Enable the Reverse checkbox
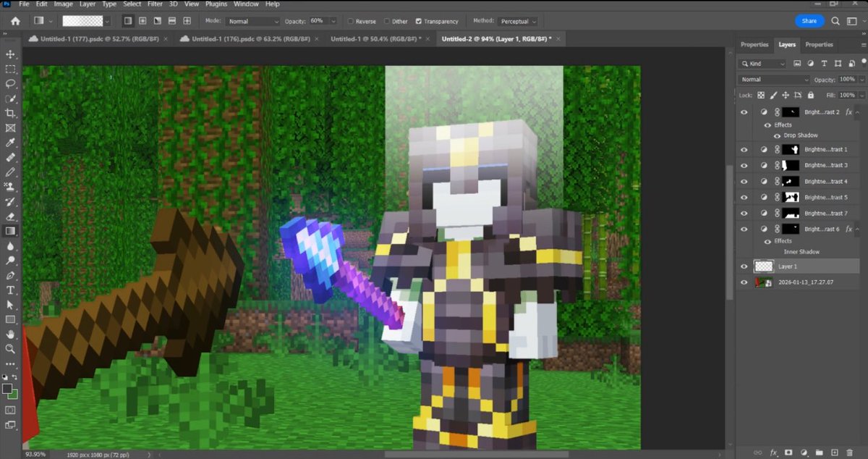This screenshot has width=868, height=459. coord(351,22)
